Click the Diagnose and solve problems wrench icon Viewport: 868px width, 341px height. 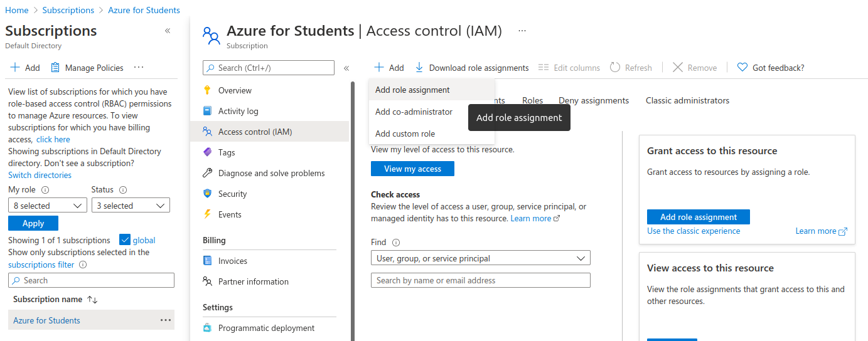(x=208, y=173)
